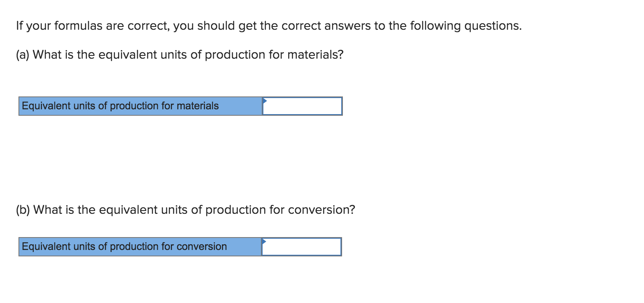Click the flag marker beside the materials answer box

tap(265, 101)
